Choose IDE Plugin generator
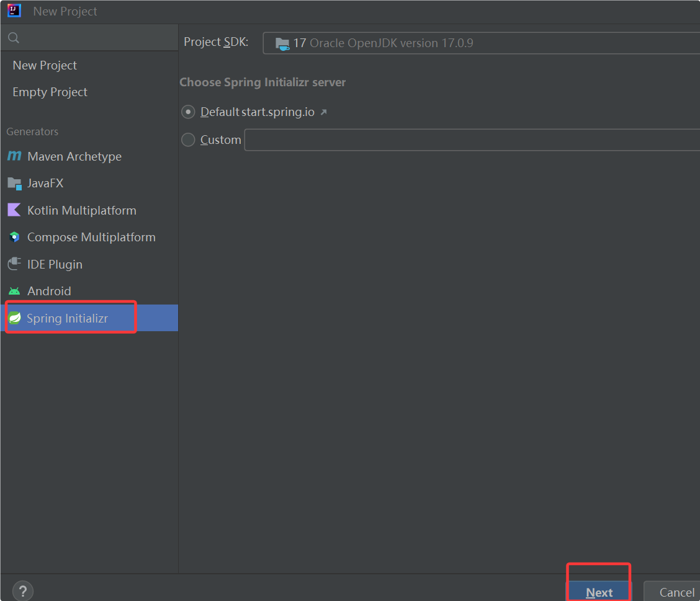This screenshot has width=700, height=601. (x=89, y=264)
